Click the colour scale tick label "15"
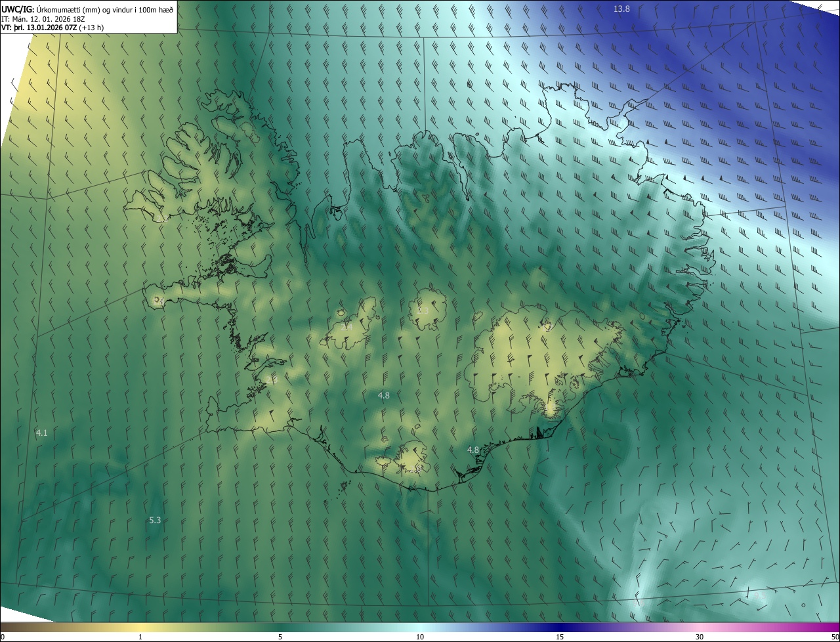Viewport: 840px width, 642px height. tap(560, 637)
